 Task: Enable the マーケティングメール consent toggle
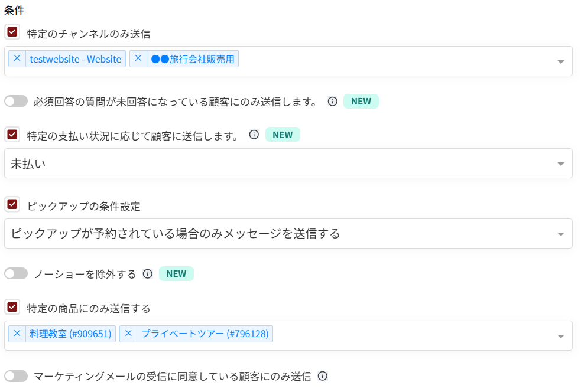click(16, 376)
